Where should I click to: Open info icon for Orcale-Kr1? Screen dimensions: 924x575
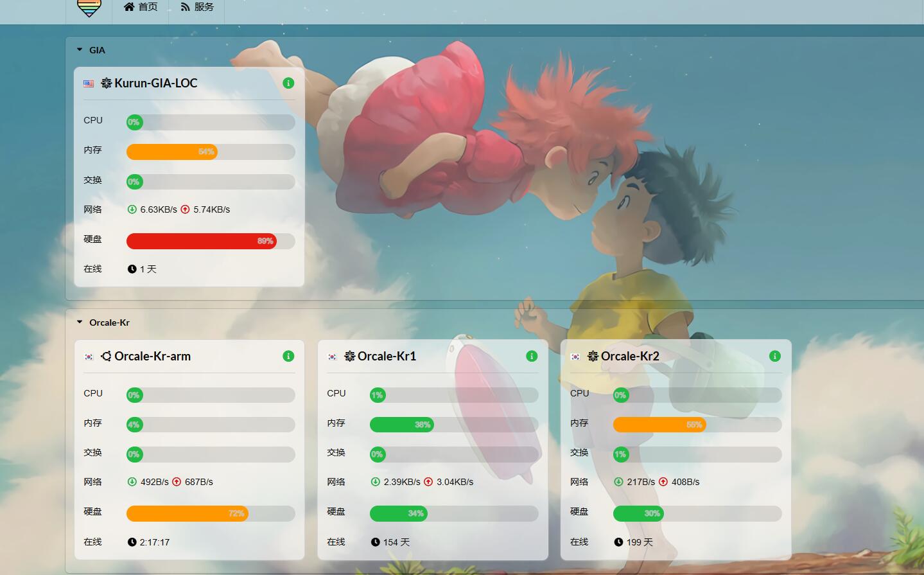click(532, 356)
